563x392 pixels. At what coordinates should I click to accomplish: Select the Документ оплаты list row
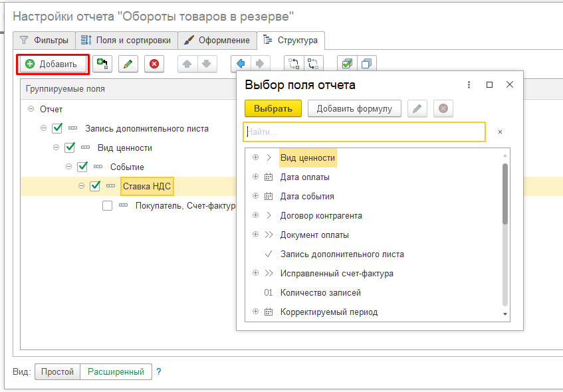374,235
